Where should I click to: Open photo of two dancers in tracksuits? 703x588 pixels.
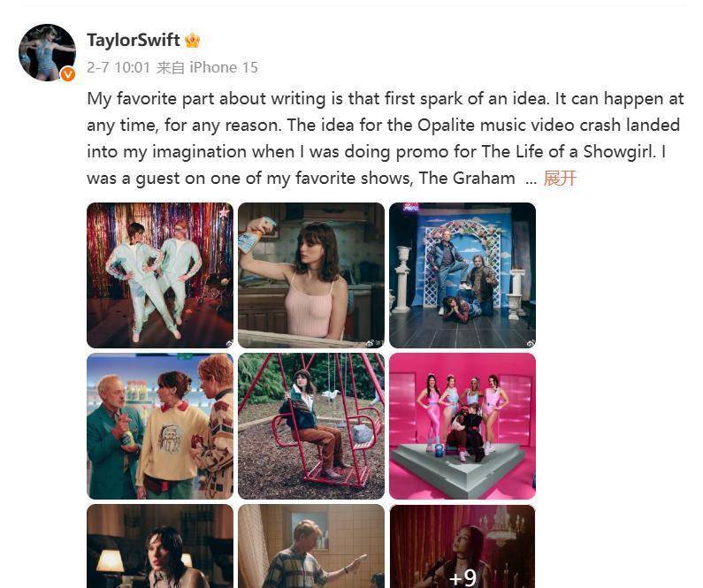tap(160, 275)
